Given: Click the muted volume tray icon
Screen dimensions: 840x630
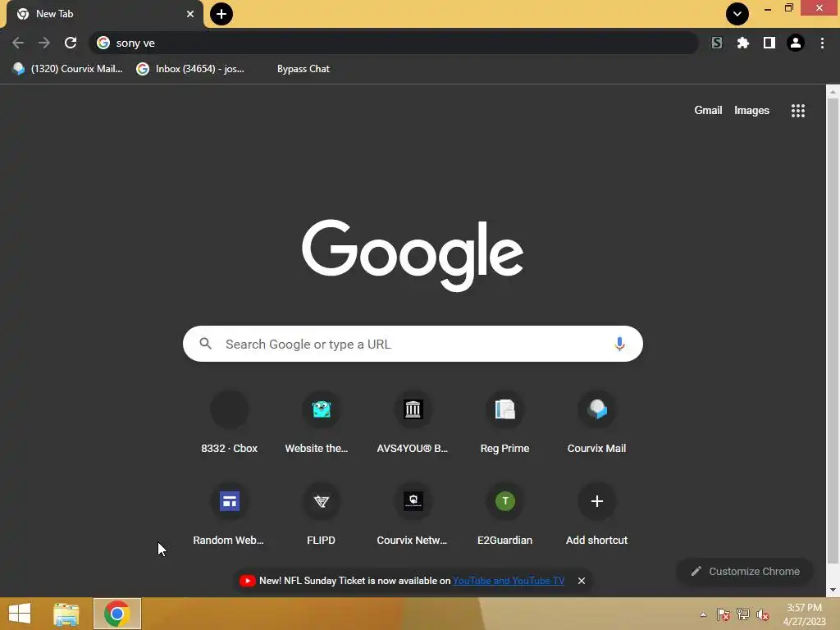Looking at the screenshot, I should [763, 614].
